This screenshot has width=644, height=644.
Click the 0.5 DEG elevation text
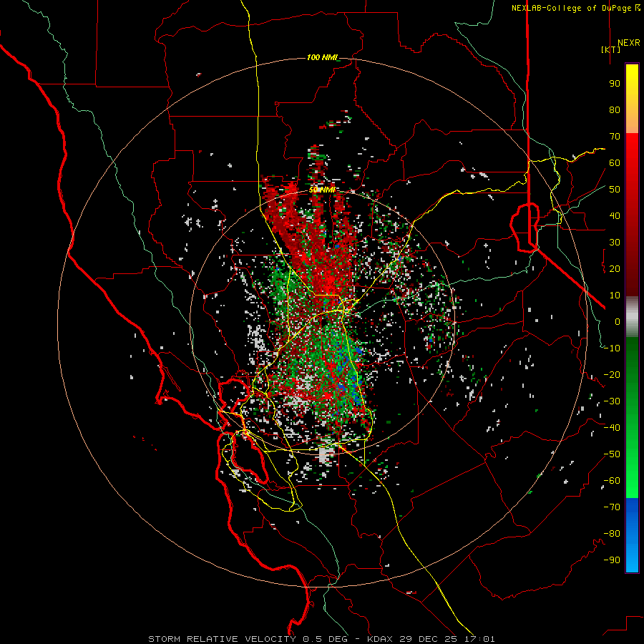[326, 639]
